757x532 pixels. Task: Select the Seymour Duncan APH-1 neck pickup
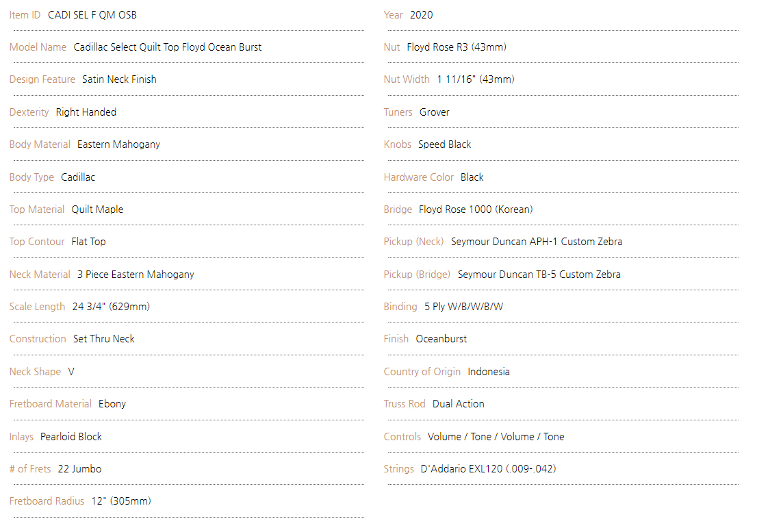point(537,242)
